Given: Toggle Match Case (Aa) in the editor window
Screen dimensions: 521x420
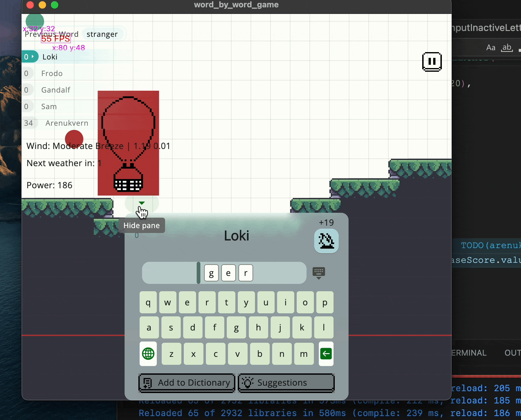Looking at the screenshot, I should tap(491, 48).
